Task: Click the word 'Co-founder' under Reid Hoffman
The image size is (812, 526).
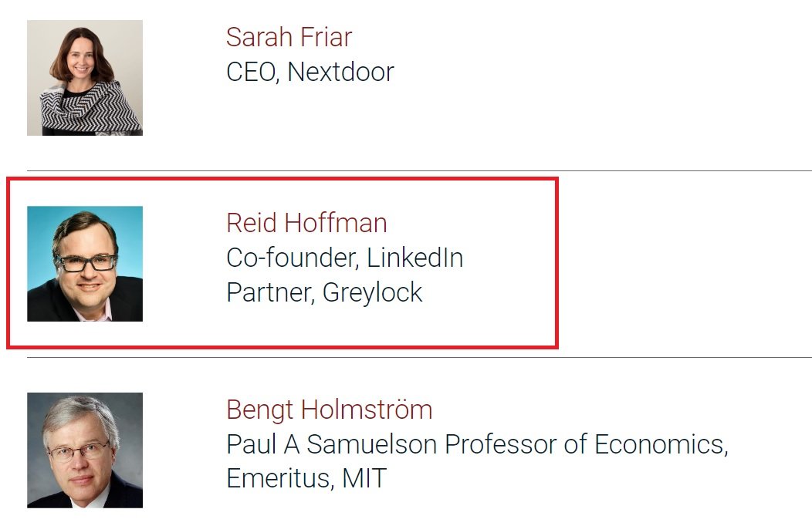Action: click(292, 258)
